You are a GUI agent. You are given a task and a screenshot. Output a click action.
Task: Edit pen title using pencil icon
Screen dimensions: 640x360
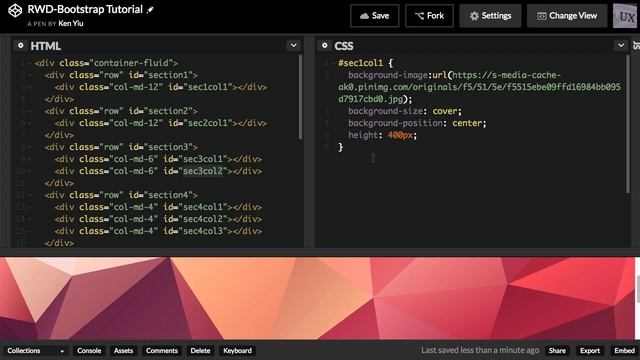[x=151, y=9]
